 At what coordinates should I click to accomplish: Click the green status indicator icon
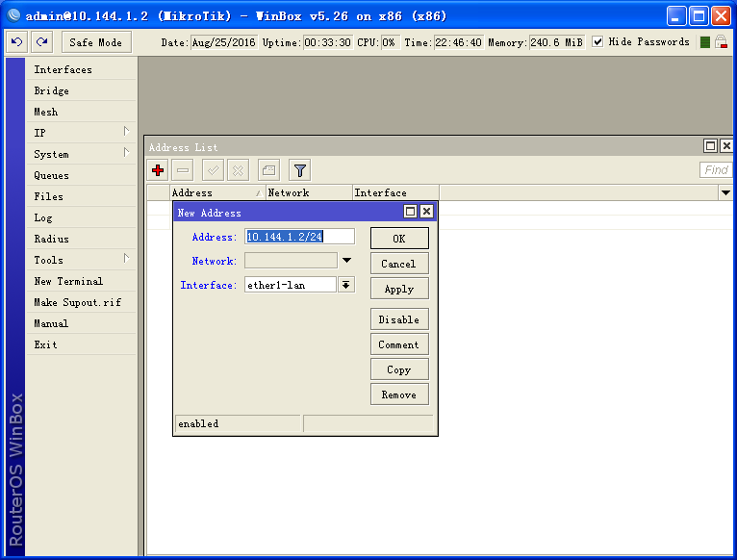[x=704, y=42]
